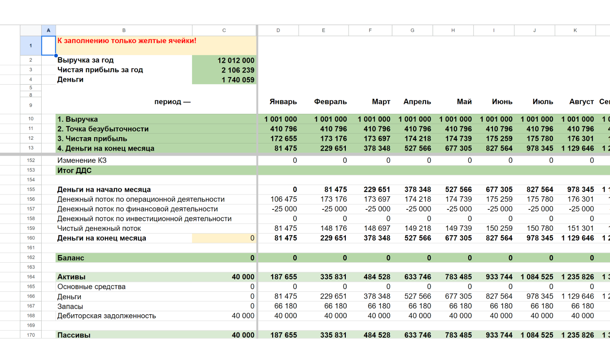The width and height of the screenshot is (610, 364).
Task: Select the column D header
Action: 278,30
